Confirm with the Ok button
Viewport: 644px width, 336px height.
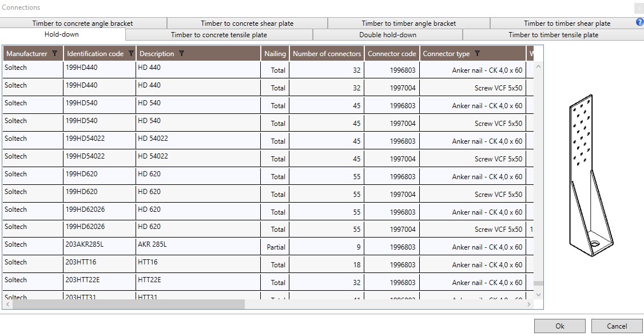(x=560, y=326)
